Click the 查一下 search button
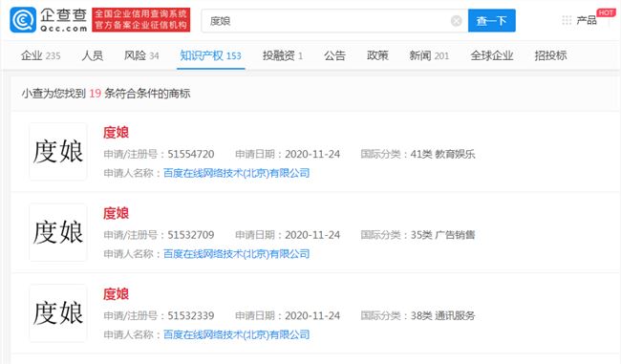The width and height of the screenshot is (621, 364). click(x=491, y=21)
